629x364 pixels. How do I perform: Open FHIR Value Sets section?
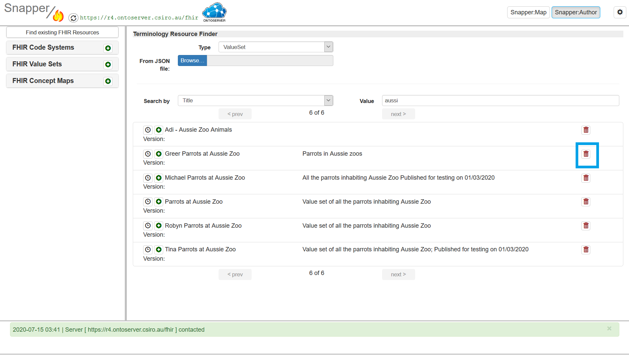62,64
